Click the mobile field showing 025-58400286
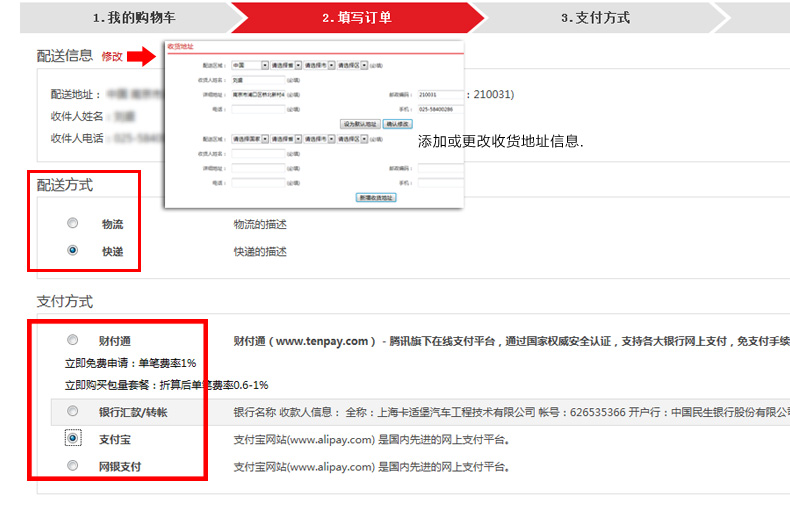The height and width of the screenshot is (508, 790). click(440, 109)
